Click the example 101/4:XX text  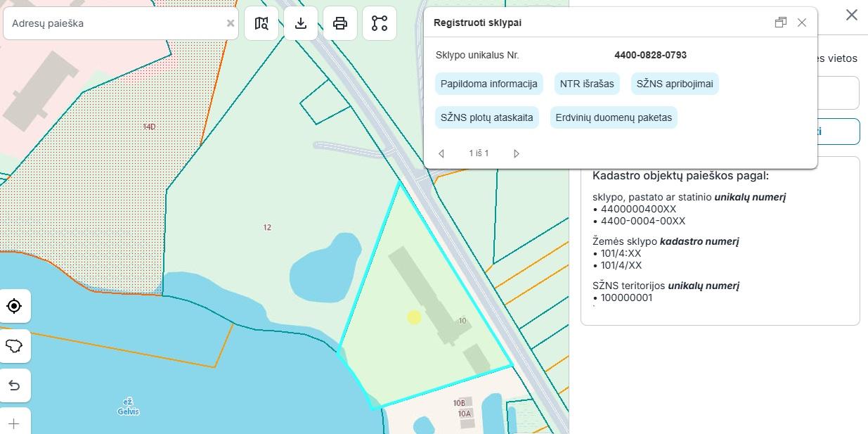(621, 253)
